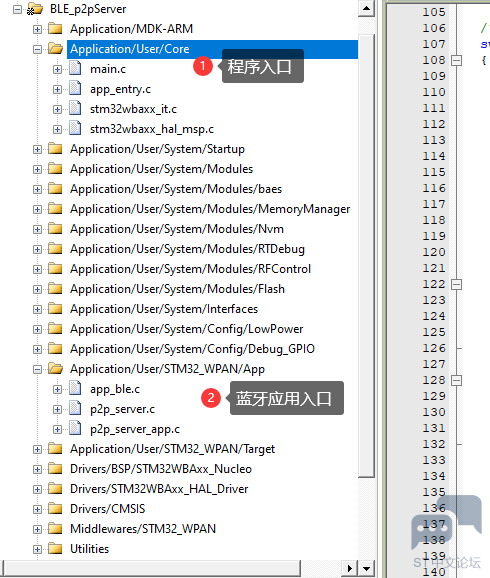Expand the stm32wbaxx_hal_msp.c file node
Image resolution: width=490 pixels, height=578 pixels.
pyautogui.click(x=57, y=129)
